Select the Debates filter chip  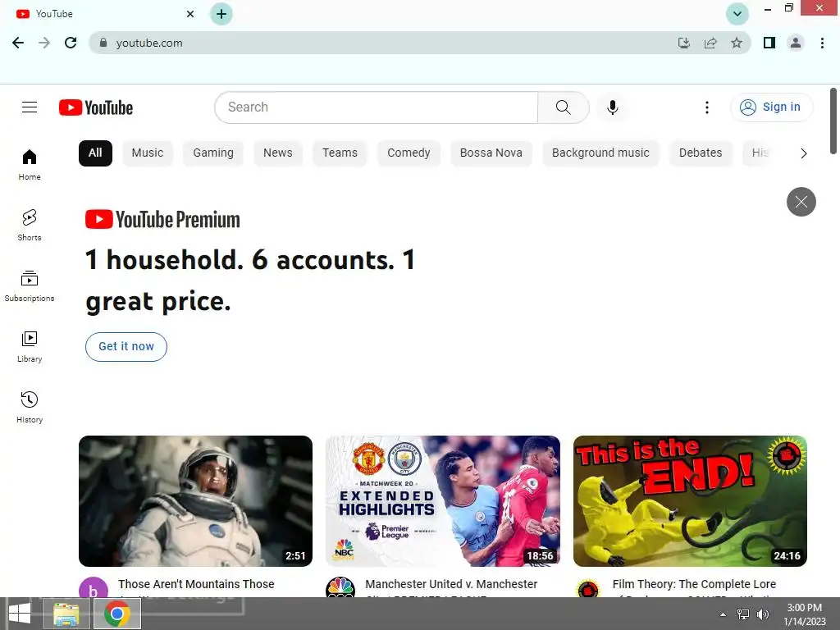[x=701, y=153]
